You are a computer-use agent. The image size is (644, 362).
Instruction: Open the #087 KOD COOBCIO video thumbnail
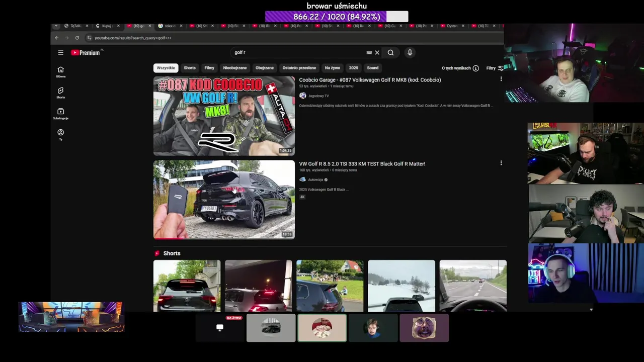[x=224, y=116]
